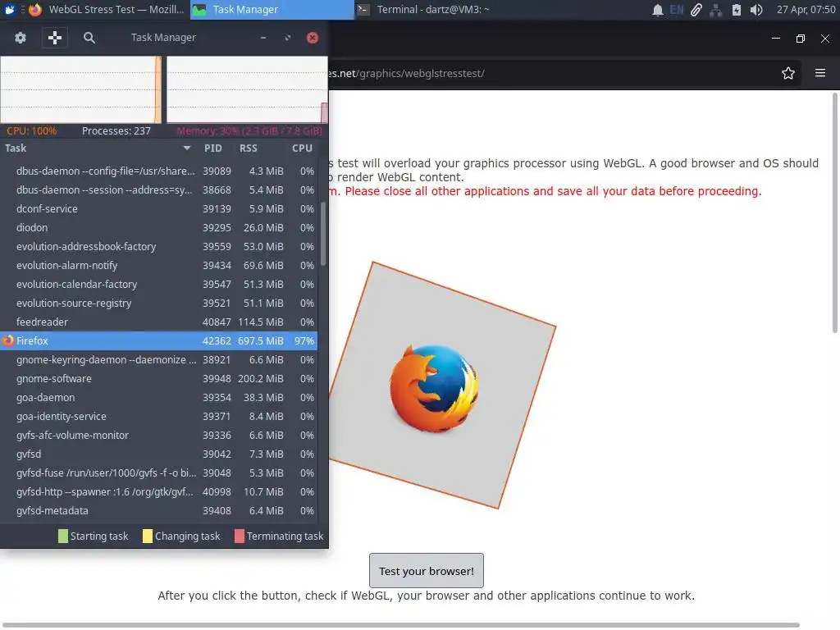
Task: Sort processes by RSS column
Action: [249, 148]
